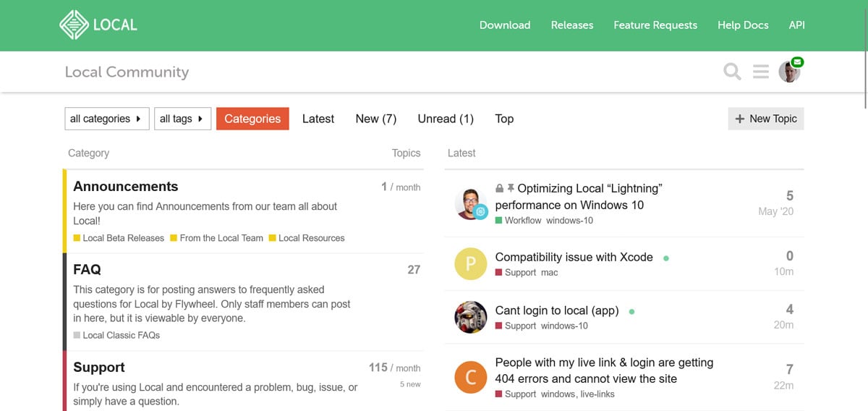Image resolution: width=868 pixels, height=411 pixels.
Task: Click the orange C avatar for 404 topic
Action: pyautogui.click(x=470, y=377)
